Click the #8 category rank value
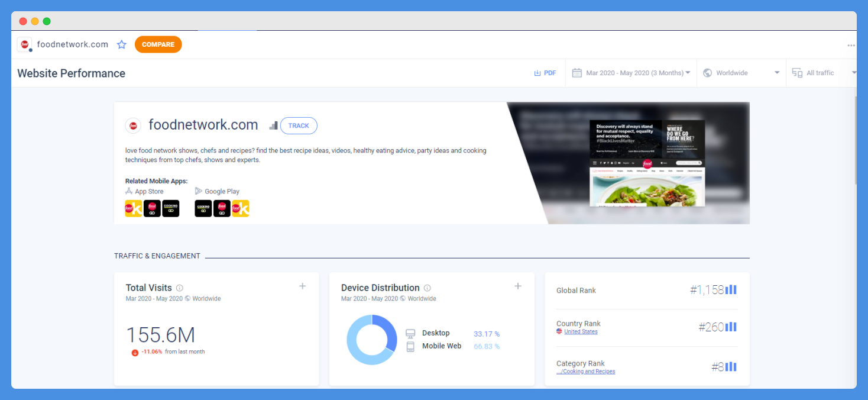 point(718,367)
